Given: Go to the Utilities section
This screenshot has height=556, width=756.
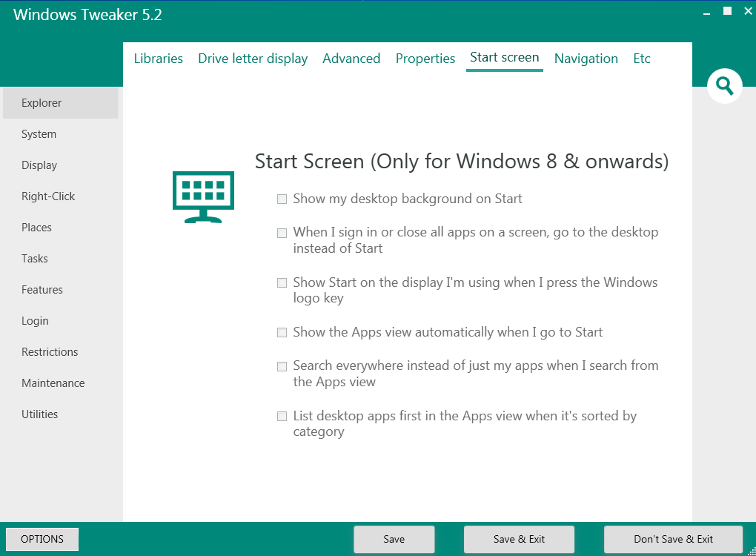Looking at the screenshot, I should coord(61,414).
